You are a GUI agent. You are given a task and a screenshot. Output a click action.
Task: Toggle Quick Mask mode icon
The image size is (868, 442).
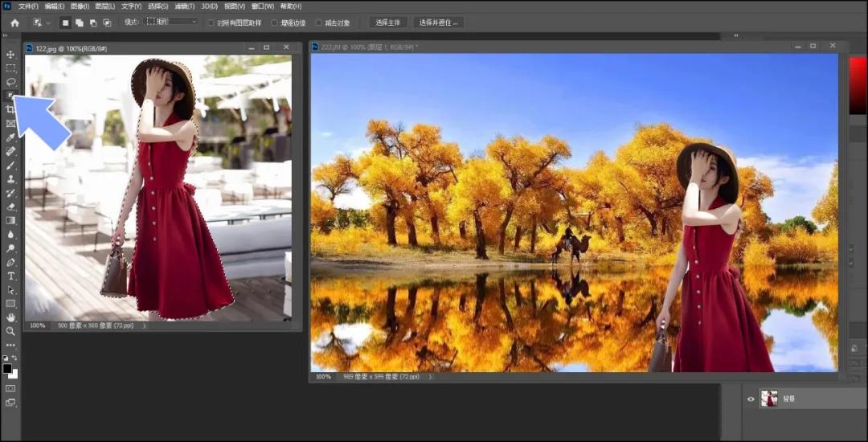[10, 388]
